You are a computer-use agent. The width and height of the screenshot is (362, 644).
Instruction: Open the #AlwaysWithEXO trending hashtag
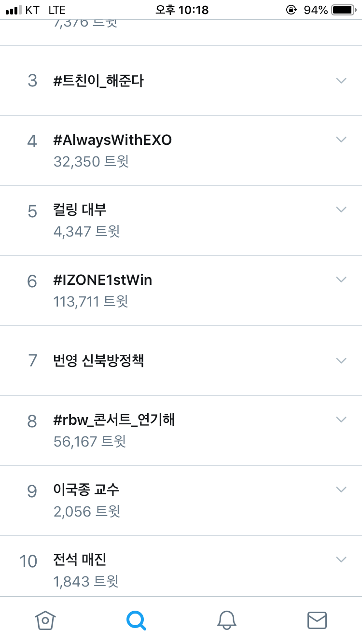[112, 140]
